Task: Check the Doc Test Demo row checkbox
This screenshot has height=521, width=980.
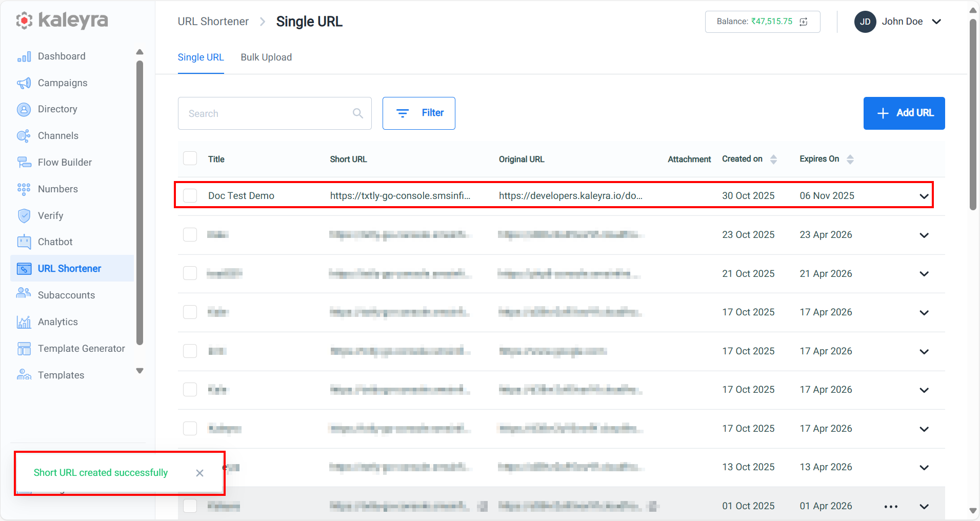Action: tap(190, 195)
